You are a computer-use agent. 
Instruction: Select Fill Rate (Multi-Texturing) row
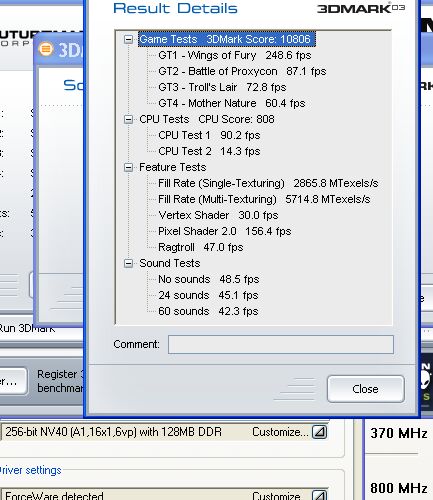pyautogui.click(x=264, y=199)
